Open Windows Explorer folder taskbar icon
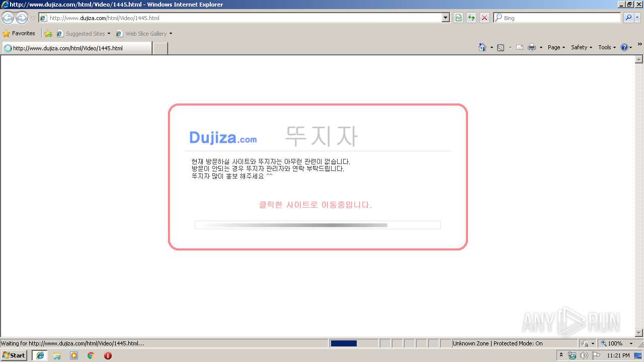 tap(57, 355)
